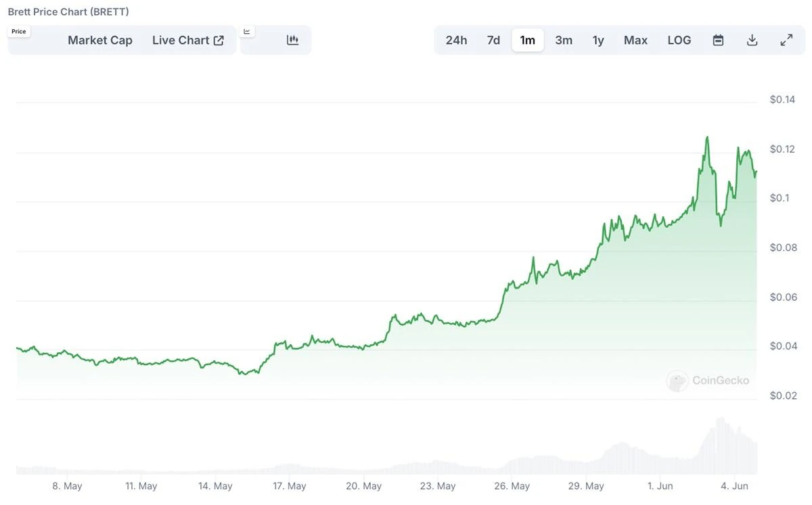The image size is (812, 505).
Task: Click the "26. May" date label
Action: click(x=512, y=486)
